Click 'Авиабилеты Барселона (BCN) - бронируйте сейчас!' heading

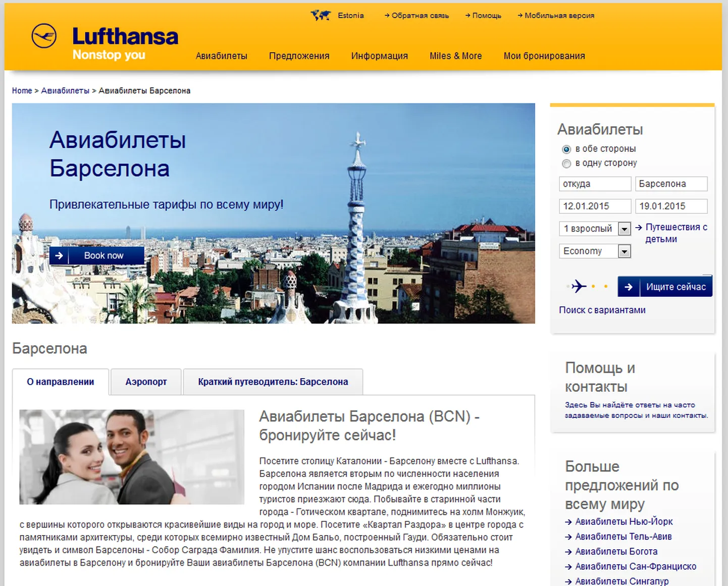[x=370, y=425]
